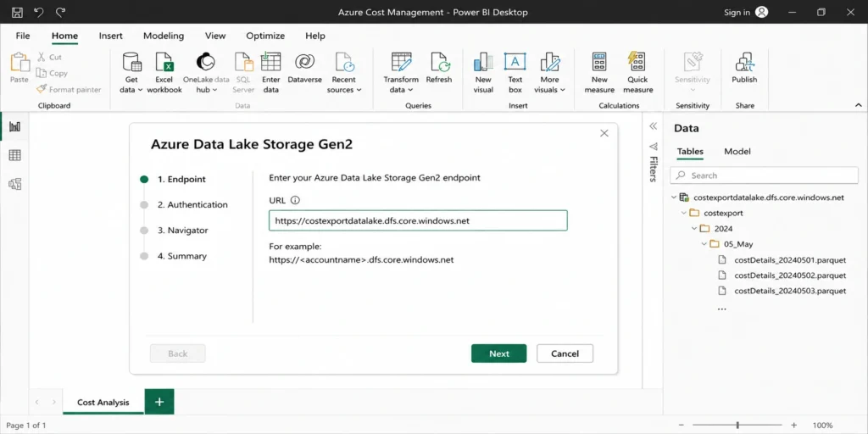Select the 4. Summary step
The width and height of the screenshot is (868, 434).
pos(182,256)
